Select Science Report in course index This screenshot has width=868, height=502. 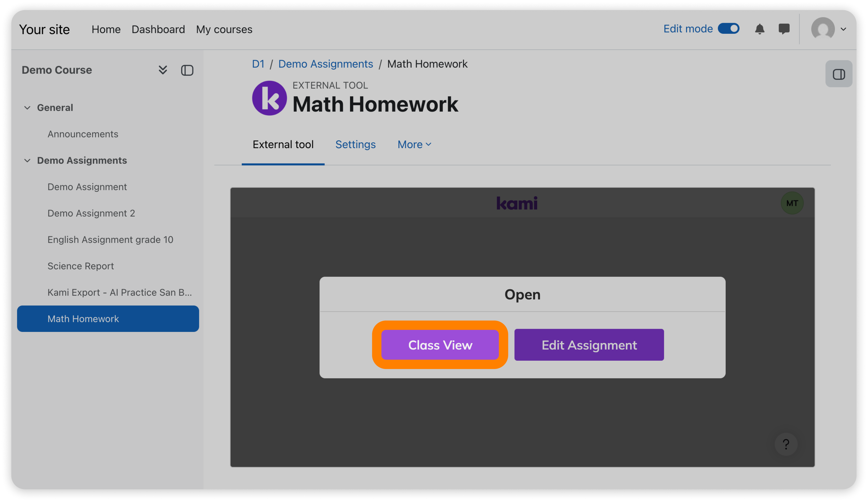click(x=81, y=266)
